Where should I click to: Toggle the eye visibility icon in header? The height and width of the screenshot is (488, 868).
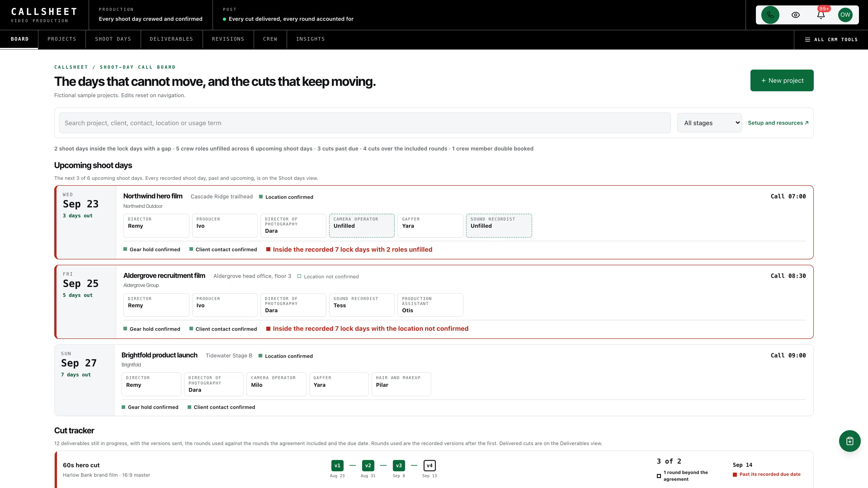(796, 15)
